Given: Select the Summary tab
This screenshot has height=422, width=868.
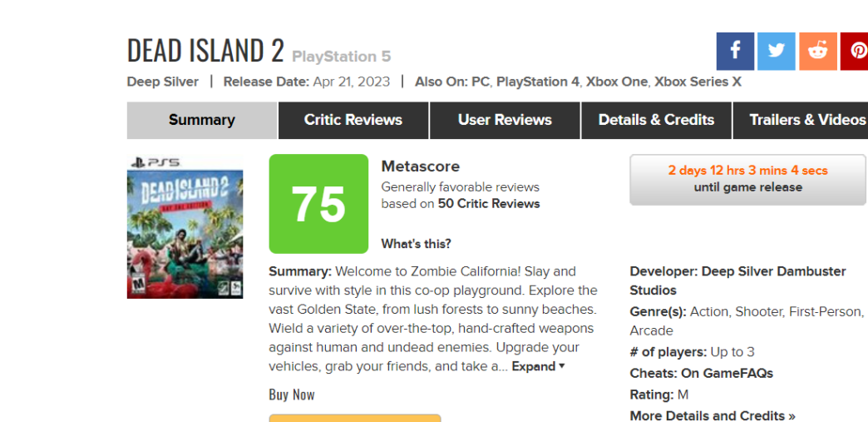Looking at the screenshot, I should [202, 120].
